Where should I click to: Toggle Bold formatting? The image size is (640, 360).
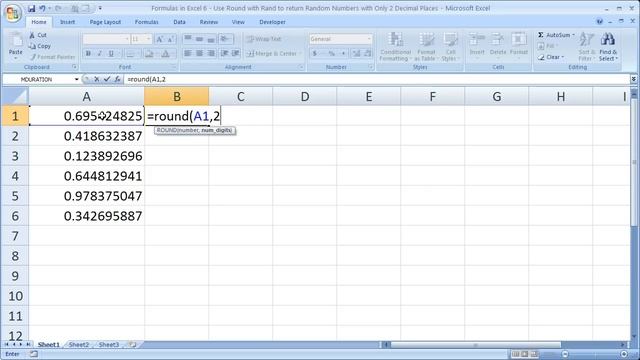[x=88, y=53]
